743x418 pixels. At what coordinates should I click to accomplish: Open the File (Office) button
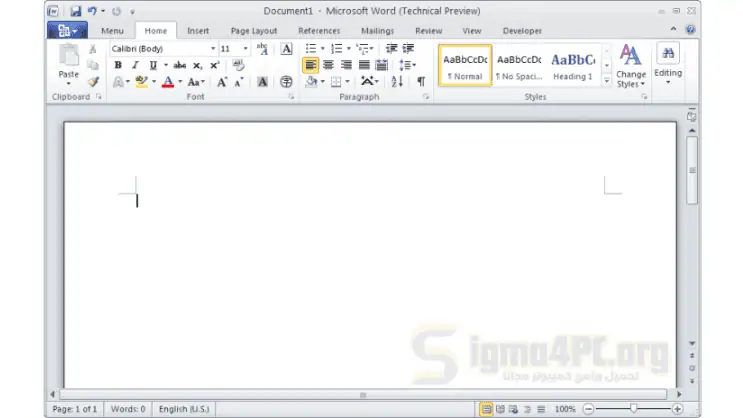[x=67, y=31]
